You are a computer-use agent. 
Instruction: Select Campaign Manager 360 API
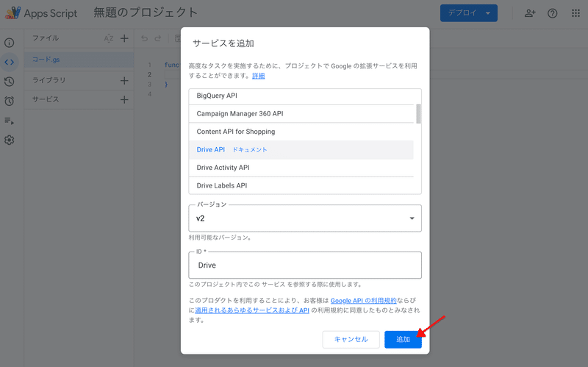[301, 114]
